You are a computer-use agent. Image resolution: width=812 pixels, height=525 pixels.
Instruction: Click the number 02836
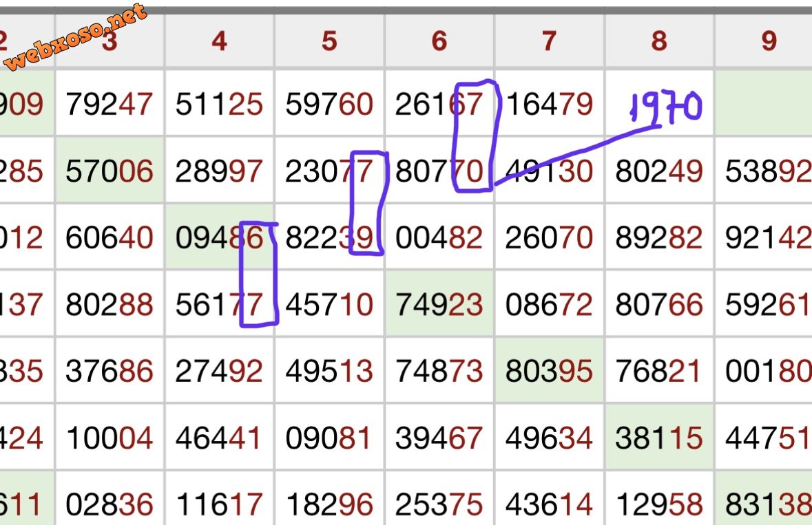click(110, 505)
